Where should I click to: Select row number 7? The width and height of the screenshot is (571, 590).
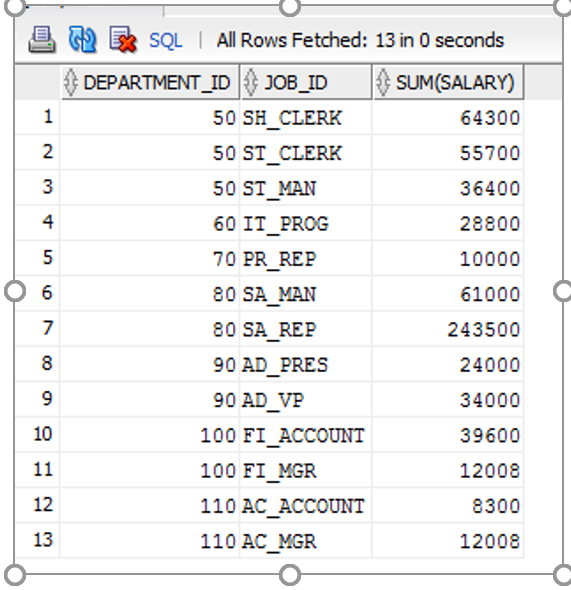point(38,328)
